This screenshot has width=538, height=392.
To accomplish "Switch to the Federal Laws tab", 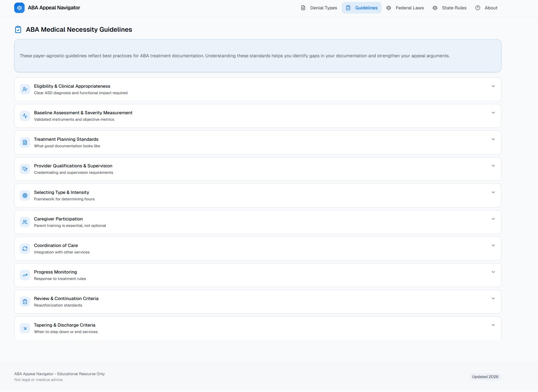I will click(405, 8).
